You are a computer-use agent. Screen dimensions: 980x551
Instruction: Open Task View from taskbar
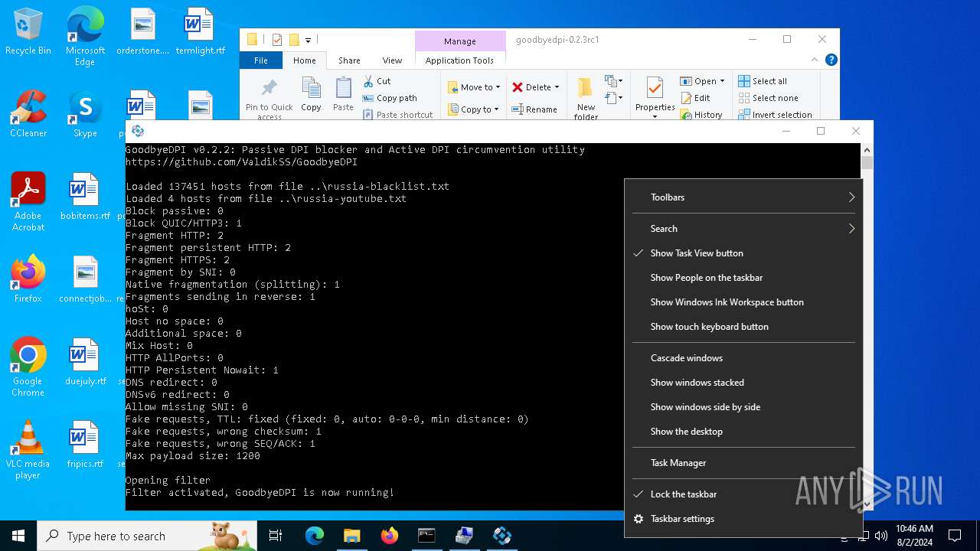(276, 536)
